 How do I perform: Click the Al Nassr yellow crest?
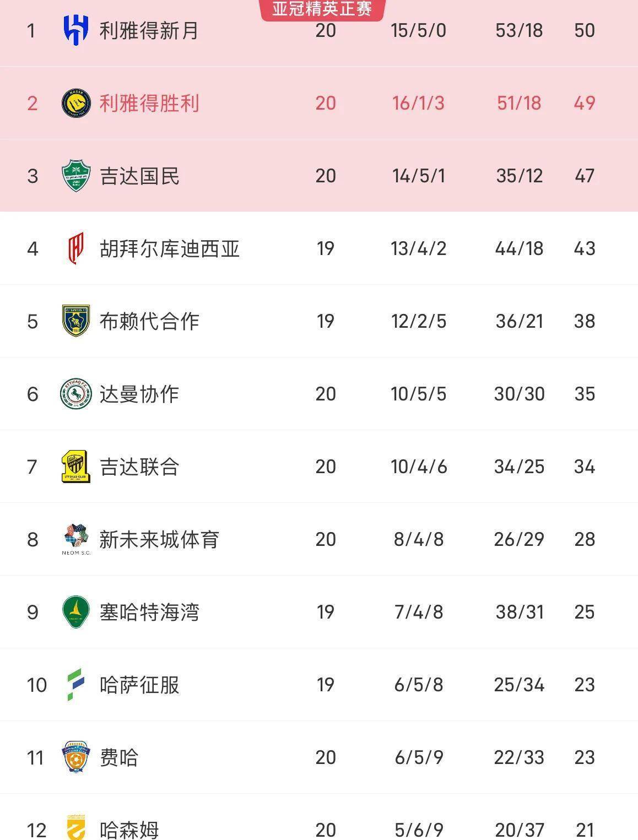(75, 103)
